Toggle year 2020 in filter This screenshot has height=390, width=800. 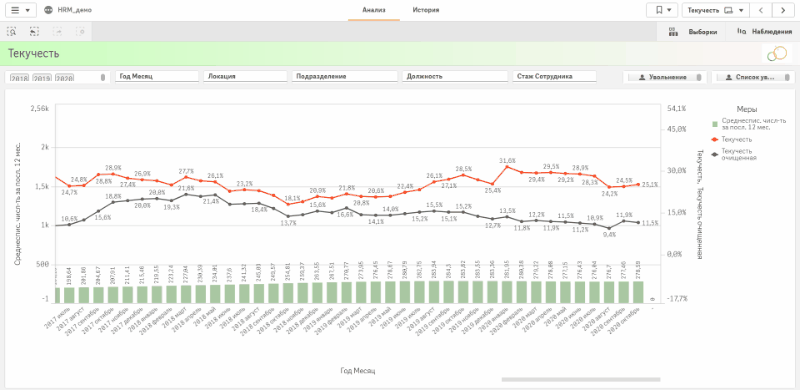coord(64,78)
